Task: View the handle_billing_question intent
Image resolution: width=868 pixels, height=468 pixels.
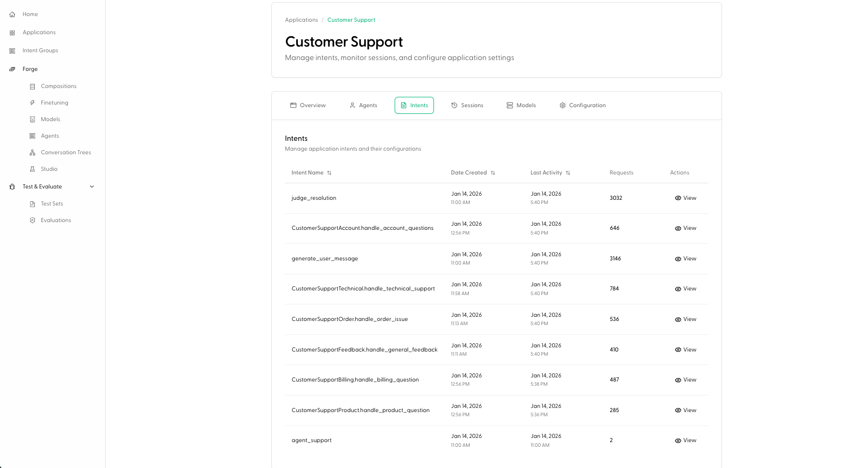Action: (x=686, y=380)
